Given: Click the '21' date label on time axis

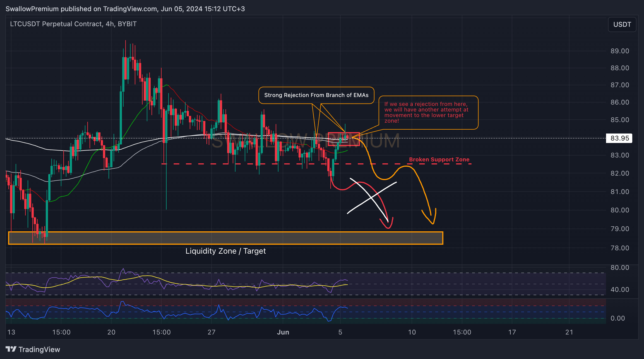Looking at the screenshot, I should coord(569,332).
